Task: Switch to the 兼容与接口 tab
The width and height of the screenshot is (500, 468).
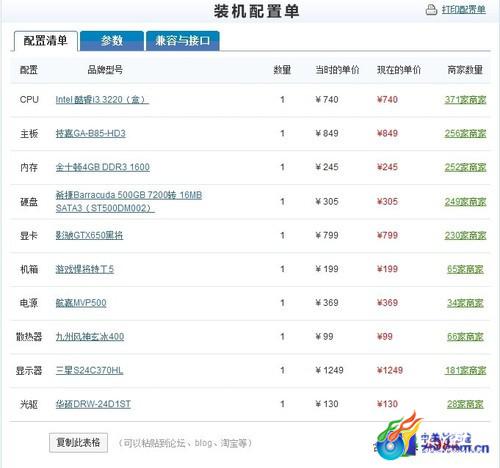Action: tap(183, 41)
